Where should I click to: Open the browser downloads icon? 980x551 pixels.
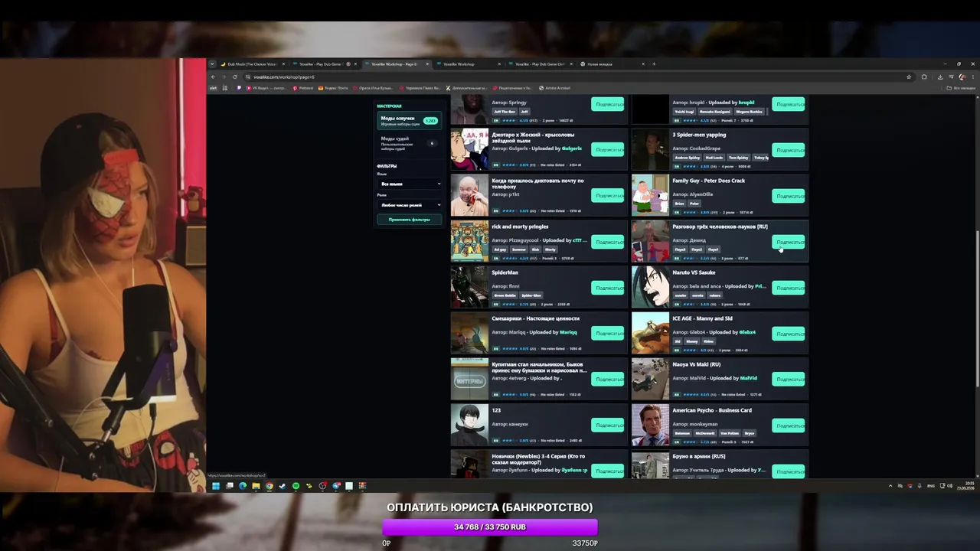pyautogui.click(x=940, y=77)
